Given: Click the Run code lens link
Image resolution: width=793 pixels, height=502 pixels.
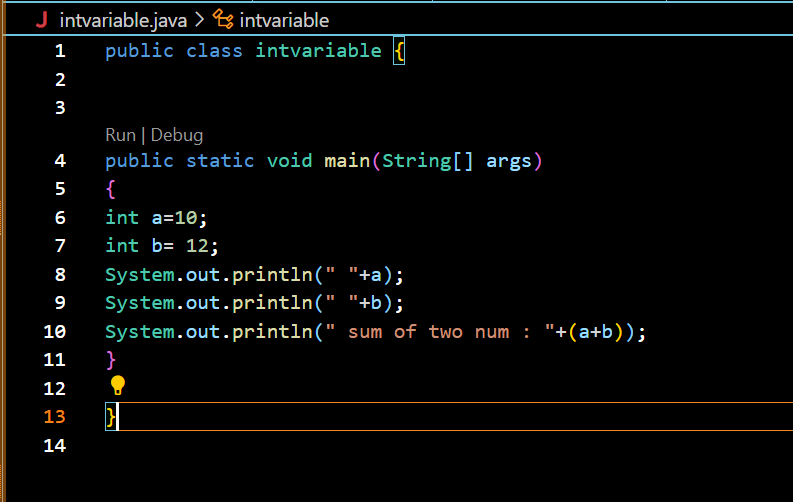Looking at the screenshot, I should (120, 135).
